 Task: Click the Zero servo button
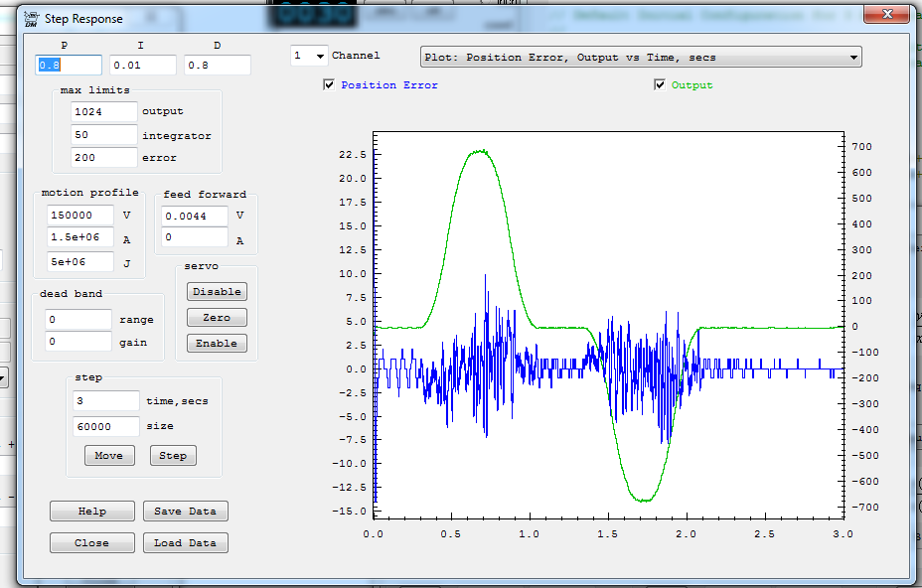pos(217,318)
